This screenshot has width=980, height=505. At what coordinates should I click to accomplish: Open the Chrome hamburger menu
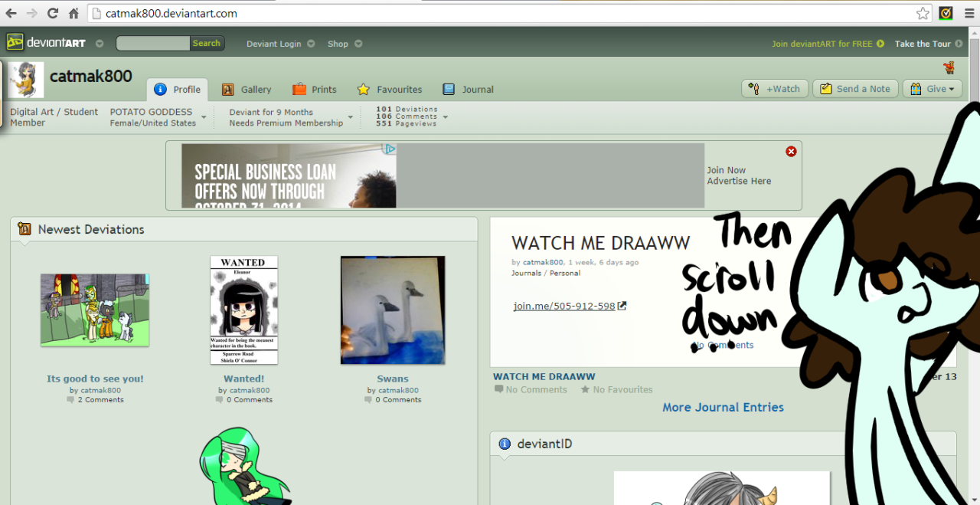[x=969, y=13]
